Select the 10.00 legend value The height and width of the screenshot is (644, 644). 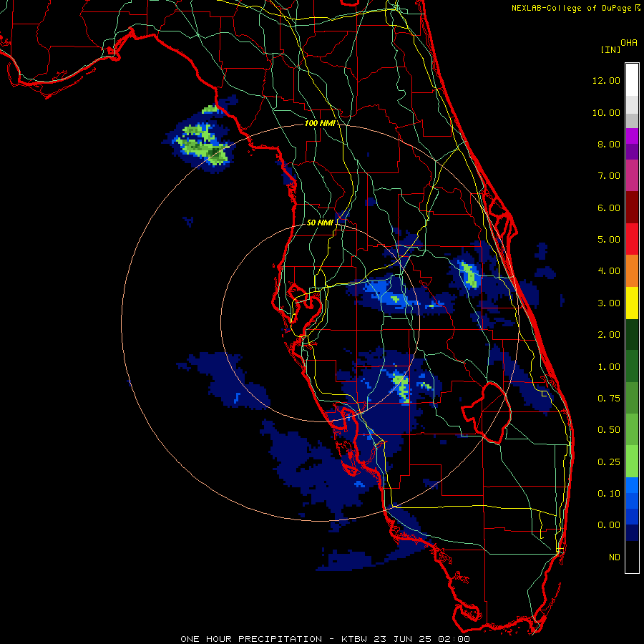pos(606,112)
